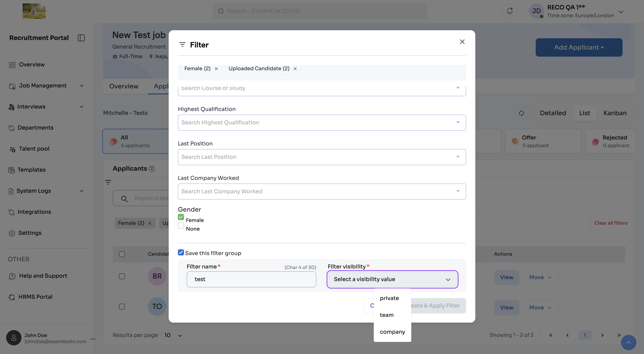The height and width of the screenshot is (354, 644).
Task: Collapse the sidebar with panel icon
Action: 81,38
